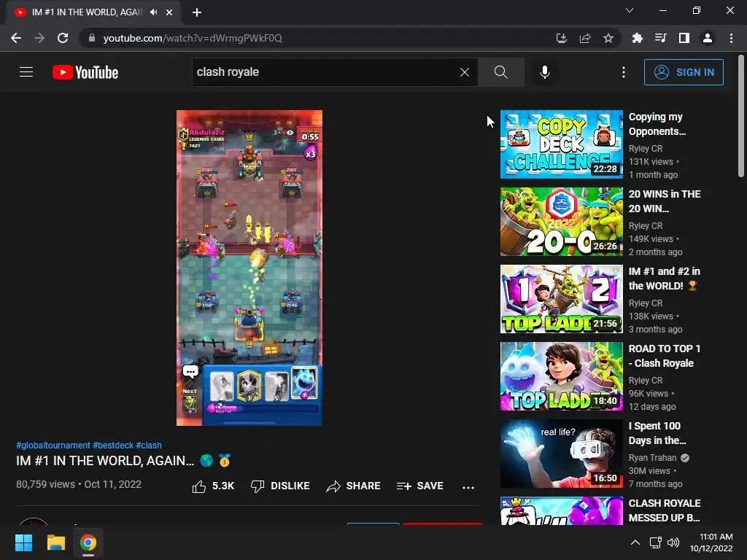The height and width of the screenshot is (560, 747).
Task: Open 'Top Ladder 1 and 2' thumbnail
Action: pos(561,299)
